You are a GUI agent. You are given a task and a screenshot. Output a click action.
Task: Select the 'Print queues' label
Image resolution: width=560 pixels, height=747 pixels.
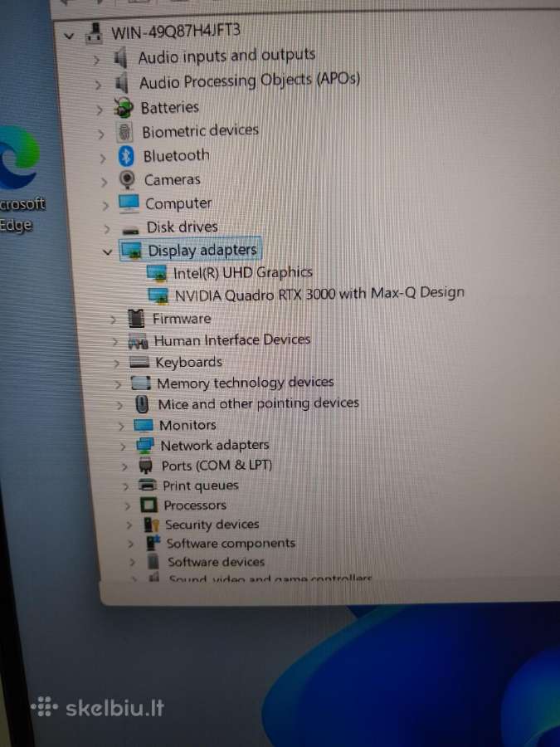pyautogui.click(x=201, y=486)
